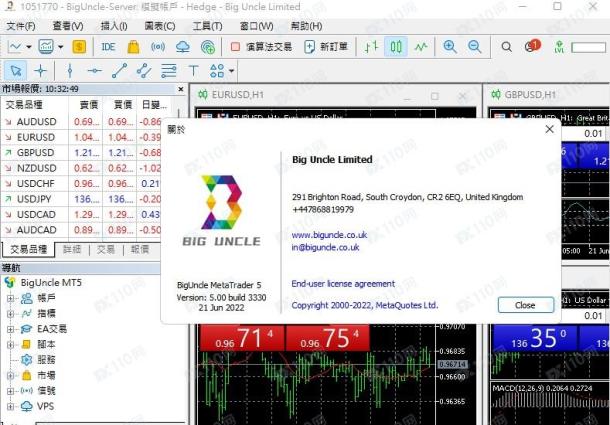Select the equidistant channel tool
This screenshot has width=610, height=425.
tap(144, 71)
